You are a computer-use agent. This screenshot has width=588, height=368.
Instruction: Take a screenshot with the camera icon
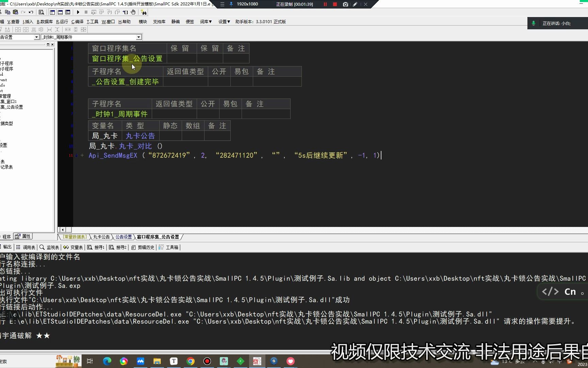[345, 4]
